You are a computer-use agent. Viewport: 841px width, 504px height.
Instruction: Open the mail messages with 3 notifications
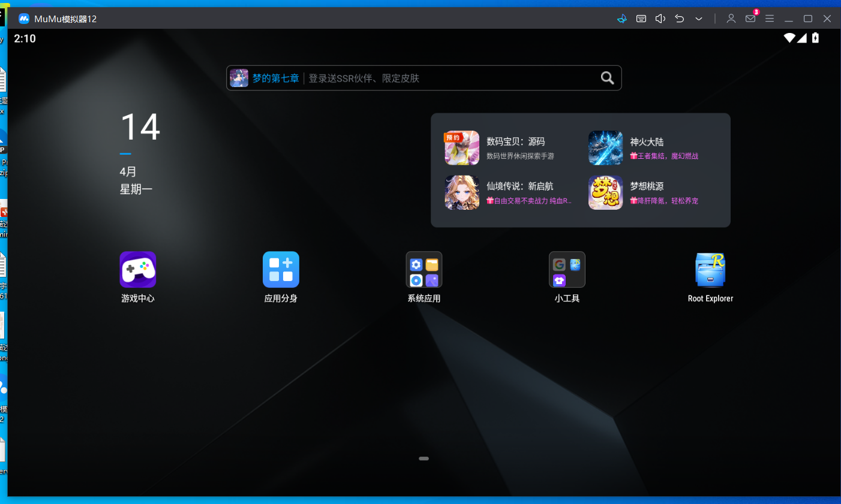coord(750,19)
